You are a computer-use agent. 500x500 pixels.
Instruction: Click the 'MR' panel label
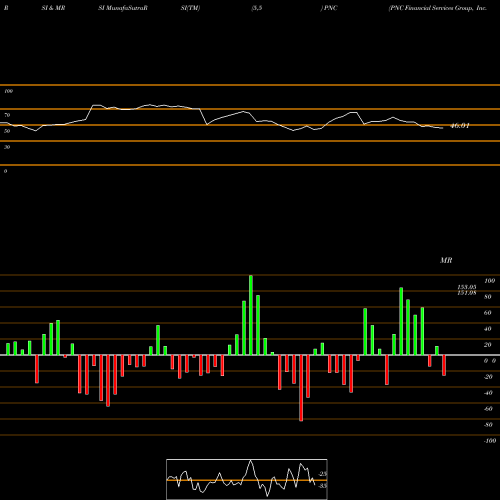click(446, 260)
